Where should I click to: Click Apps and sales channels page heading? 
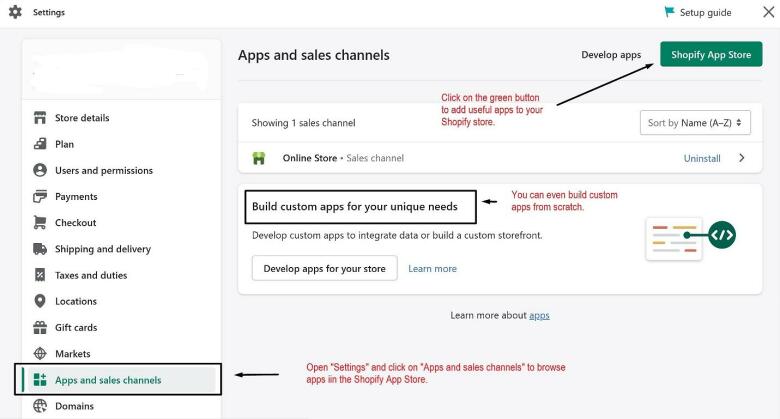click(314, 55)
